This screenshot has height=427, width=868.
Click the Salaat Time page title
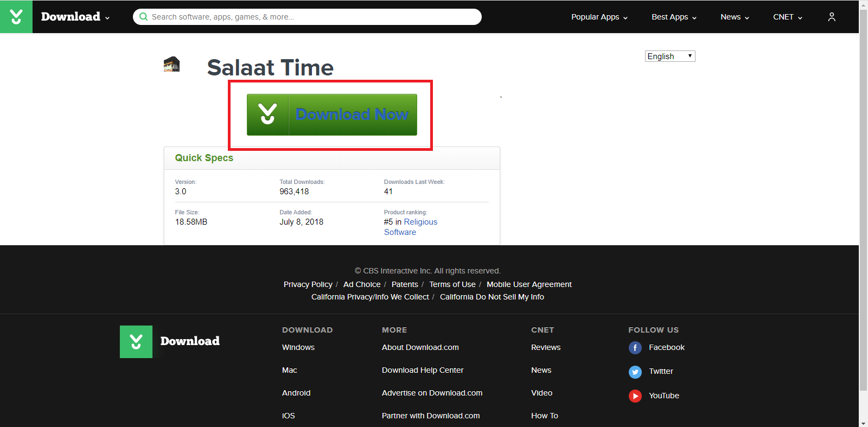[270, 68]
